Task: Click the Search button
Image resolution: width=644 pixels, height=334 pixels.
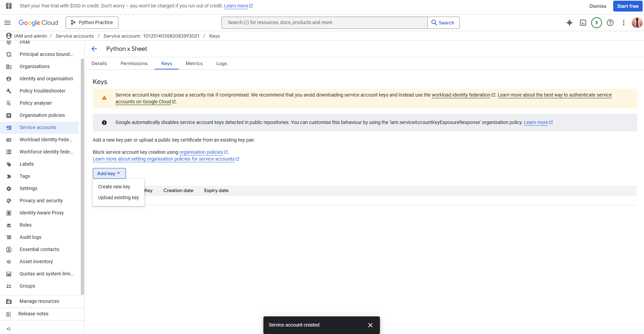Action: pyautogui.click(x=444, y=23)
